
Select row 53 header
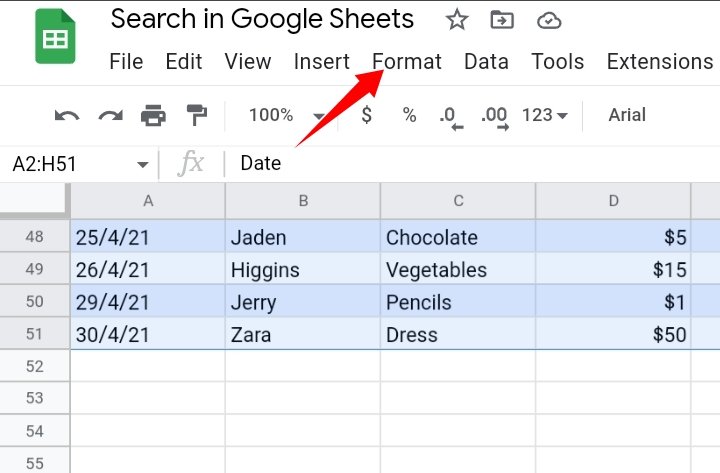34,398
